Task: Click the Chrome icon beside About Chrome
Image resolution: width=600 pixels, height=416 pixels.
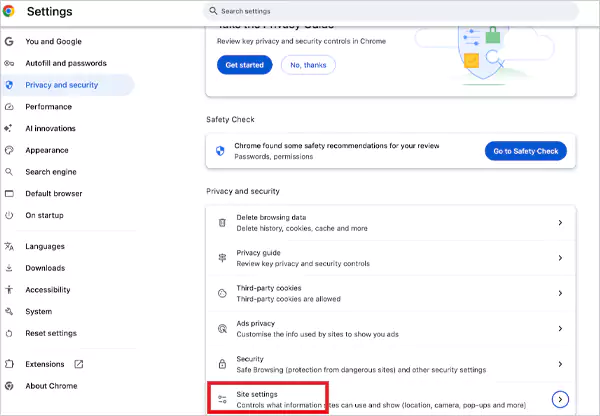Action: 9,386
